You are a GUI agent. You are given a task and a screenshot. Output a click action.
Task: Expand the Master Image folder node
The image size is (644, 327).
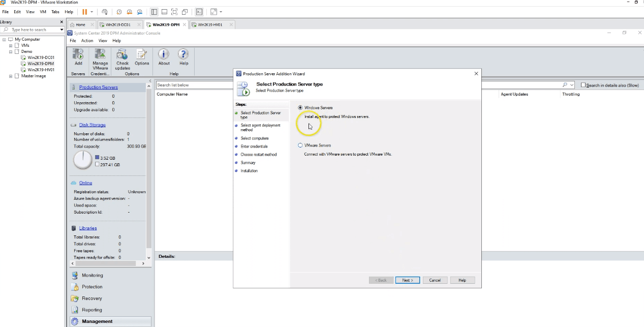pyautogui.click(x=11, y=76)
